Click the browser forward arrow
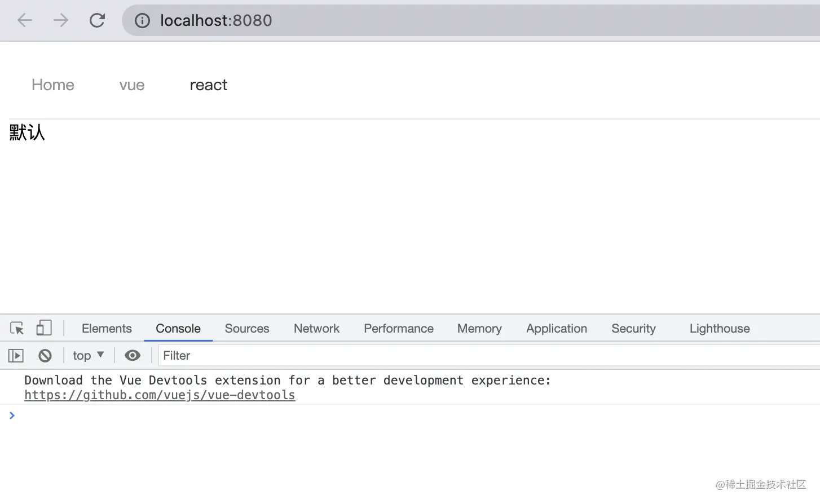Viewport: 820px width, 504px height. tap(60, 20)
